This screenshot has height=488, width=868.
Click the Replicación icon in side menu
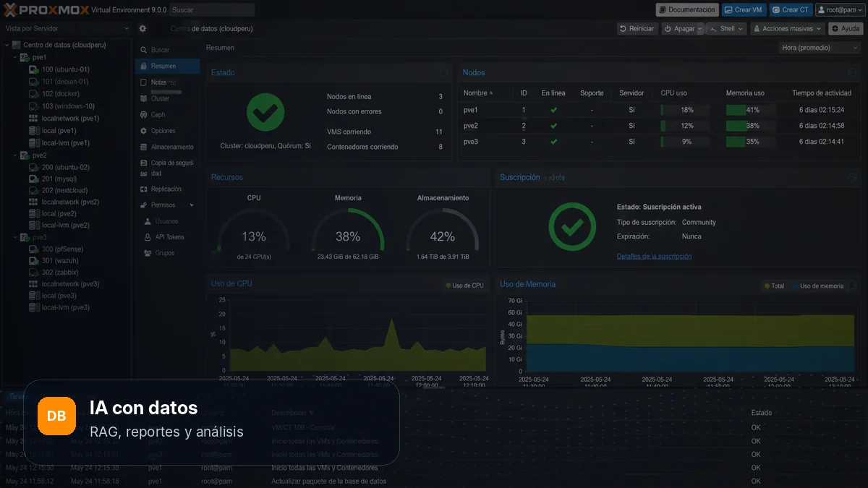coord(143,189)
